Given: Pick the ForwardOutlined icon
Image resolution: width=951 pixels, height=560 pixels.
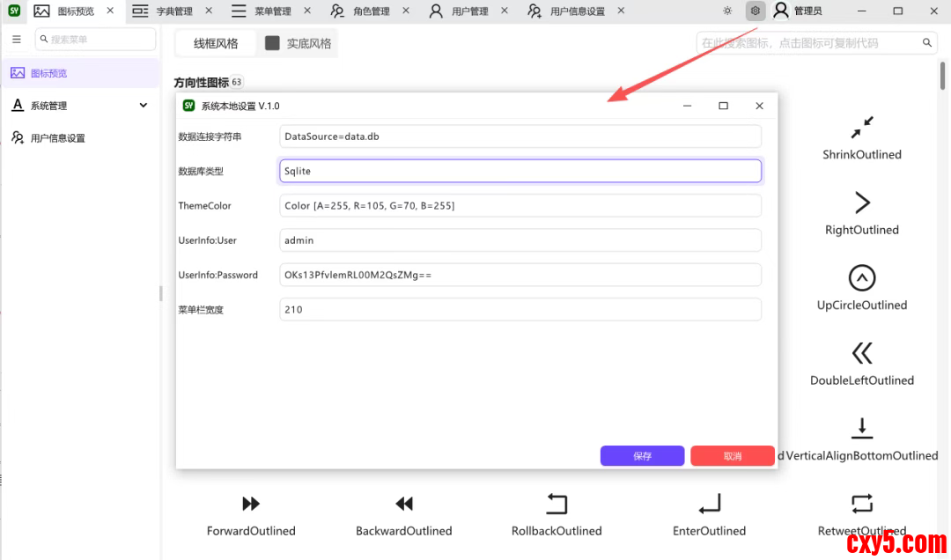Looking at the screenshot, I should (x=251, y=504).
